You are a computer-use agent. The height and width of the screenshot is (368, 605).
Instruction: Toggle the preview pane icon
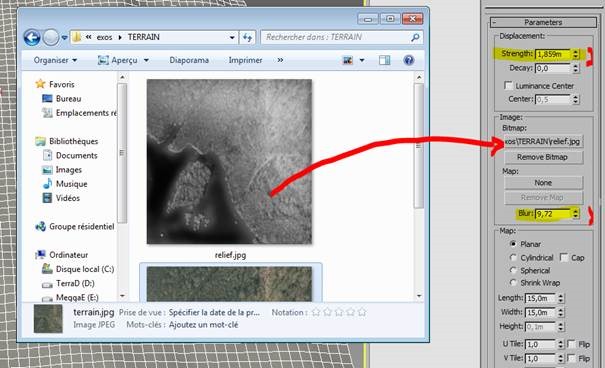pyautogui.click(x=384, y=60)
